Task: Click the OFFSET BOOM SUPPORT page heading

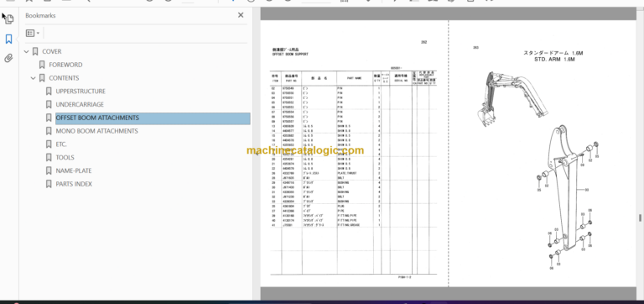Action: click(290, 54)
